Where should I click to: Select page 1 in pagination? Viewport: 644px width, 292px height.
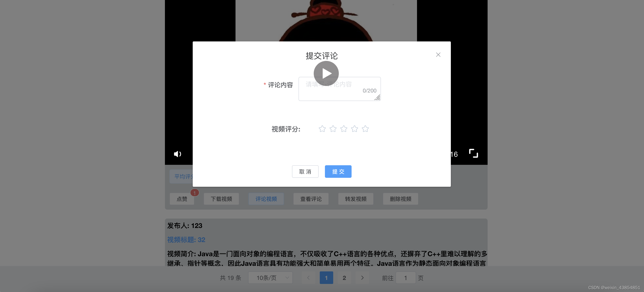click(x=326, y=277)
